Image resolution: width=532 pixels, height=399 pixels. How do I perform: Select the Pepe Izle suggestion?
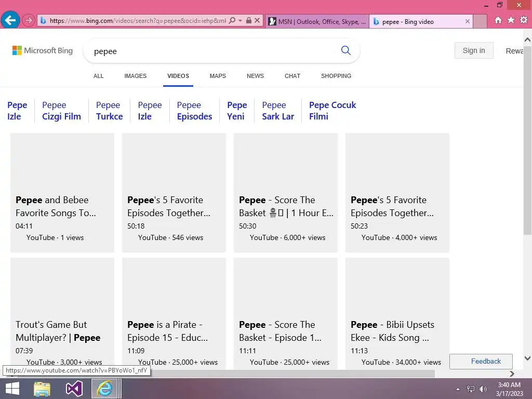pos(17,111)
